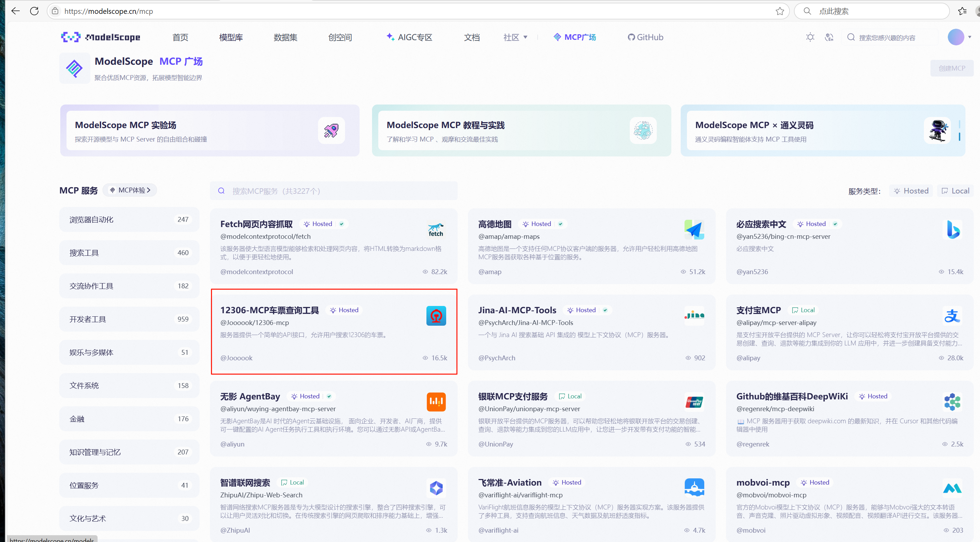Click the DeepWiKi hexagon cluster icon
Image resolution: width=980 pixels, height=542 pixels.
click(x=952, y=402)
